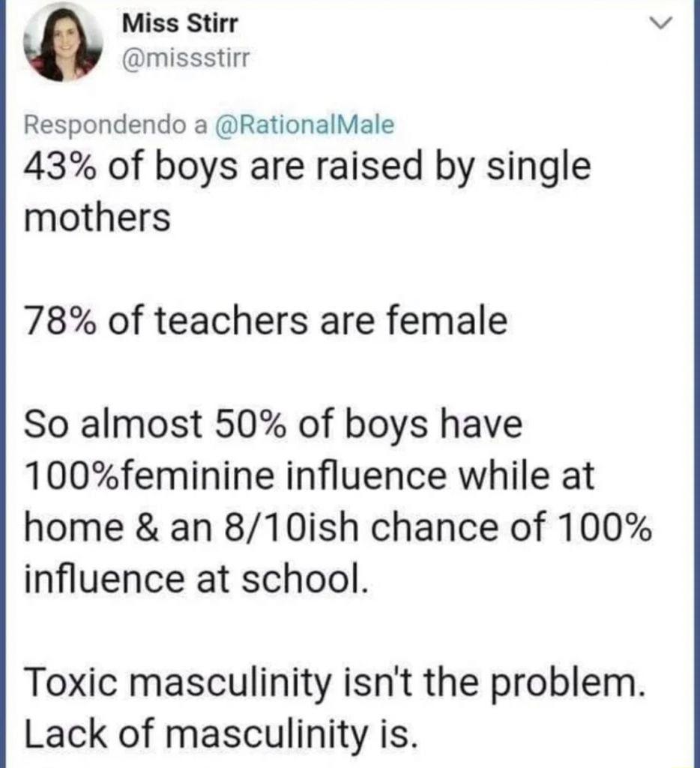Click the downward caret near top right

[661, 24]
